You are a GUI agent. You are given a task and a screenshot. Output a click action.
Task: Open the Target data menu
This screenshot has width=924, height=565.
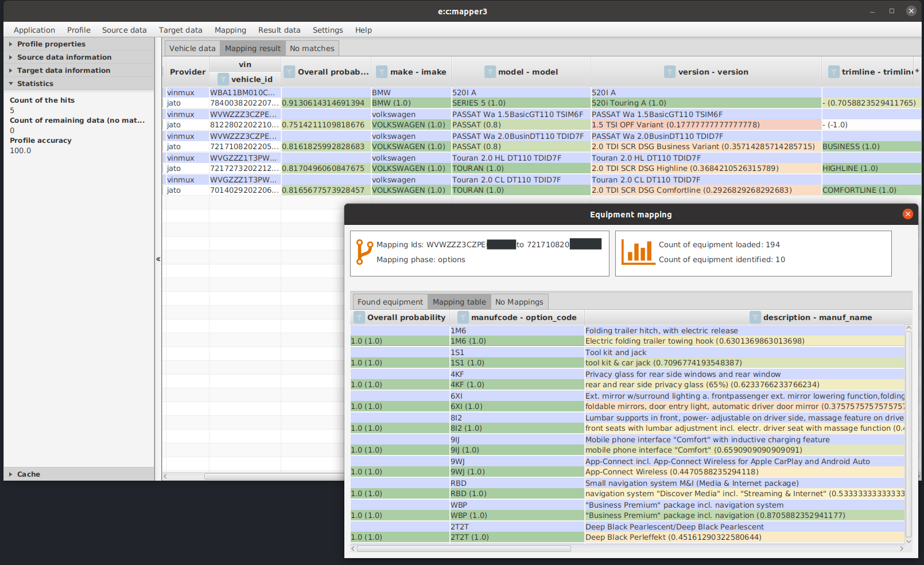(x=181, y=30)
